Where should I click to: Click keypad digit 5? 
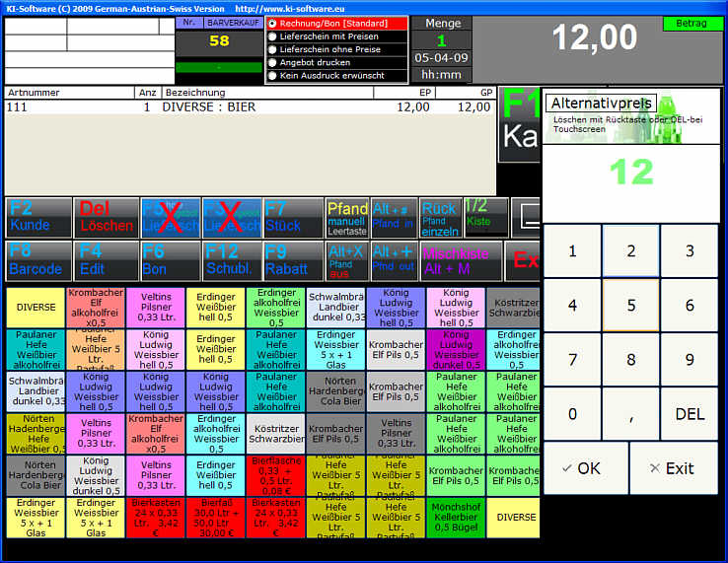[x=630, y=306]
